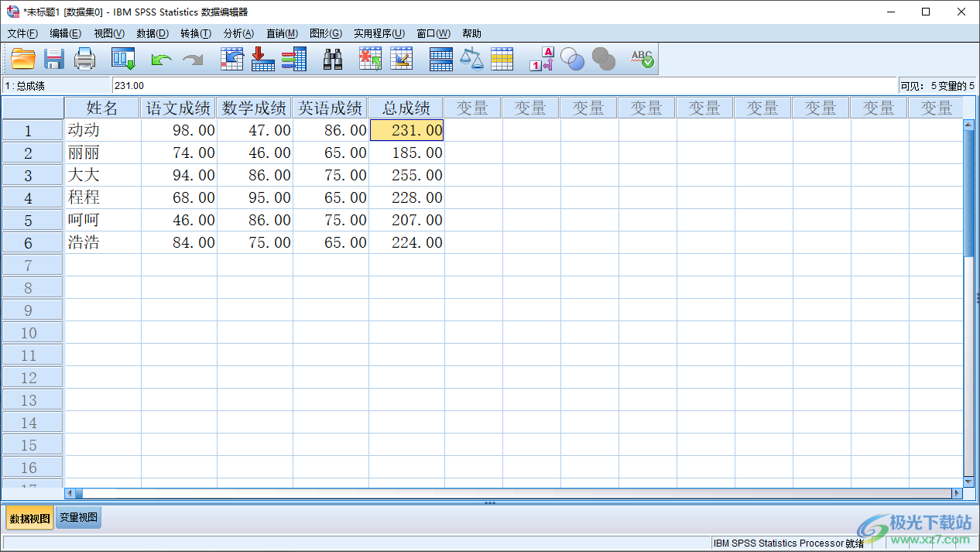This screenshot has height=552, width=980.
Task: Switch to the 变量视图 tab
Action: pyautogui.click(x=78, y=518)
